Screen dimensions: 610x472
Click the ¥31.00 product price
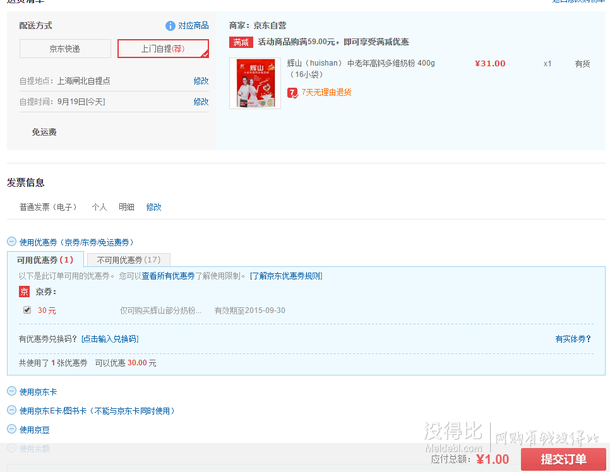(x=490, y=63)
